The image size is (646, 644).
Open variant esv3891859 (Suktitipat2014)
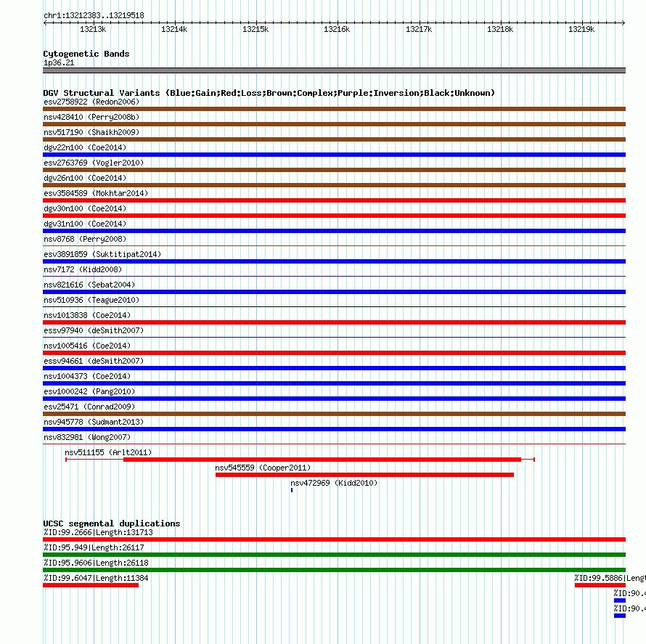pos(102,254)
